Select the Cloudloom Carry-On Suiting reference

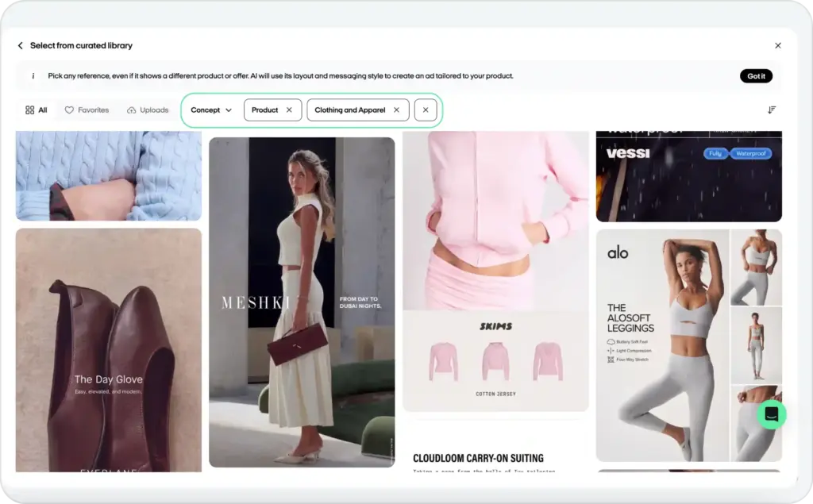(495, 446)
